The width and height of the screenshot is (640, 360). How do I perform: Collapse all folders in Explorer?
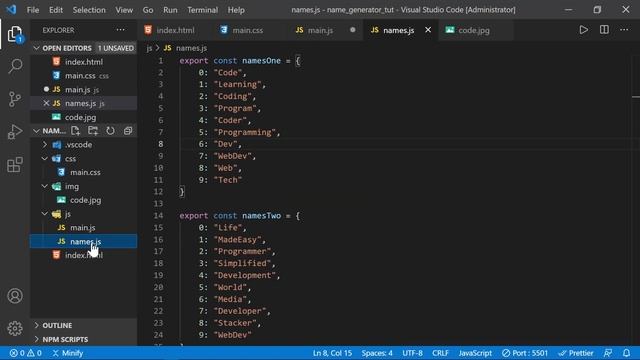(x=128, y=131)
